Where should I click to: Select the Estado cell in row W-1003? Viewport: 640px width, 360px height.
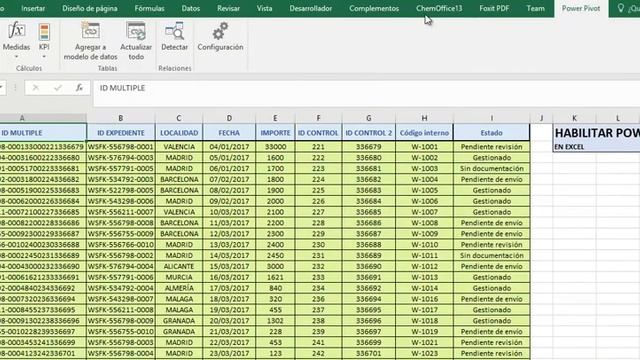(x=491, y=168)
